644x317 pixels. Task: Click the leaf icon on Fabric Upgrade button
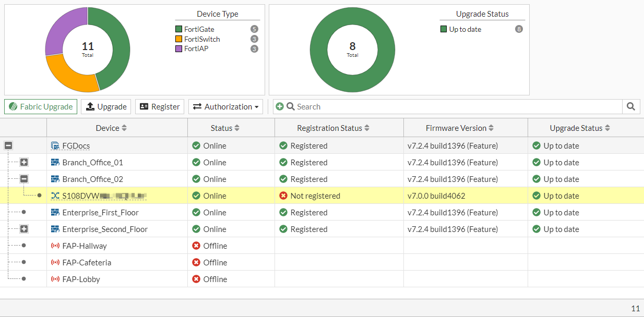[x=13, y=106]
